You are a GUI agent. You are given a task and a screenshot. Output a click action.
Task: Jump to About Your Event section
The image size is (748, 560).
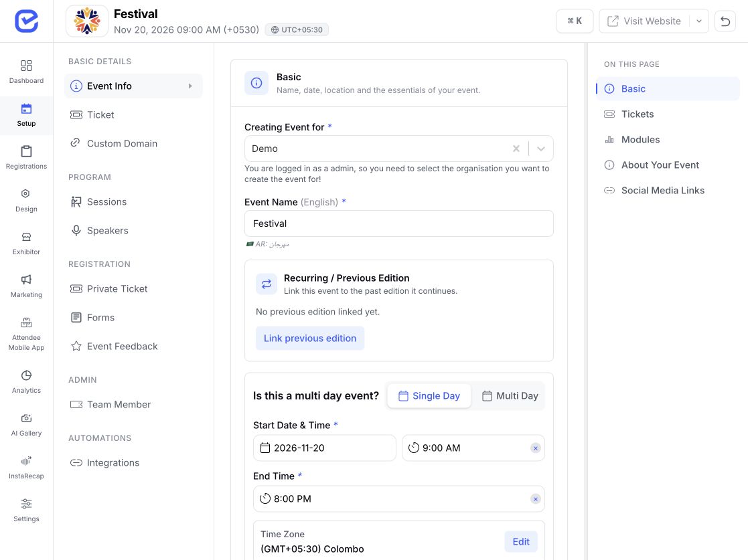coord(668,165)
